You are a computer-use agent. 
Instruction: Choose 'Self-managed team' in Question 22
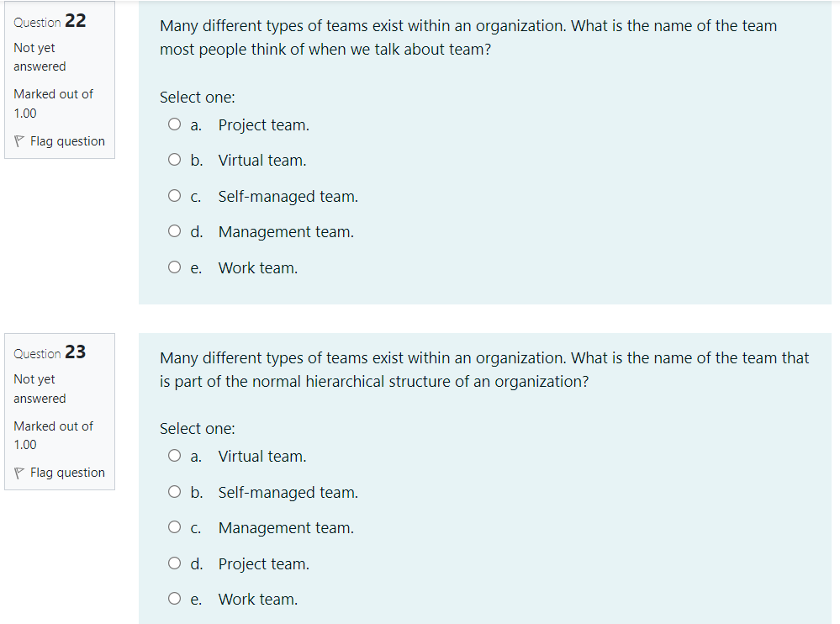(174, 195)
